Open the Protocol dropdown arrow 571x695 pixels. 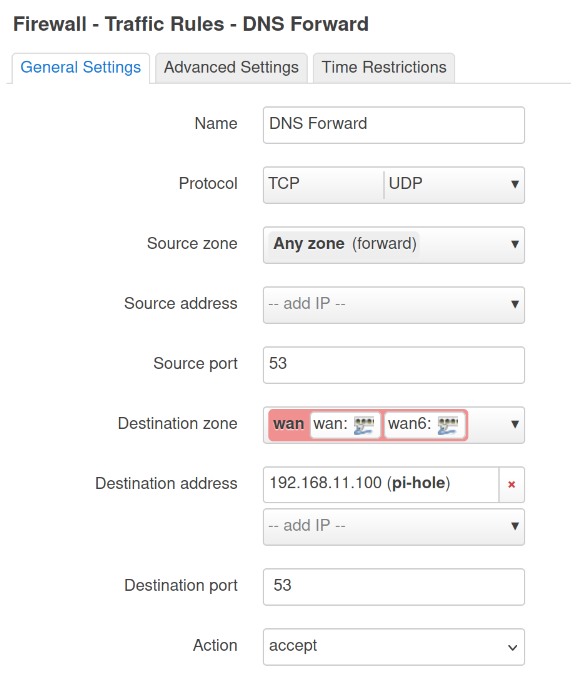515,184
